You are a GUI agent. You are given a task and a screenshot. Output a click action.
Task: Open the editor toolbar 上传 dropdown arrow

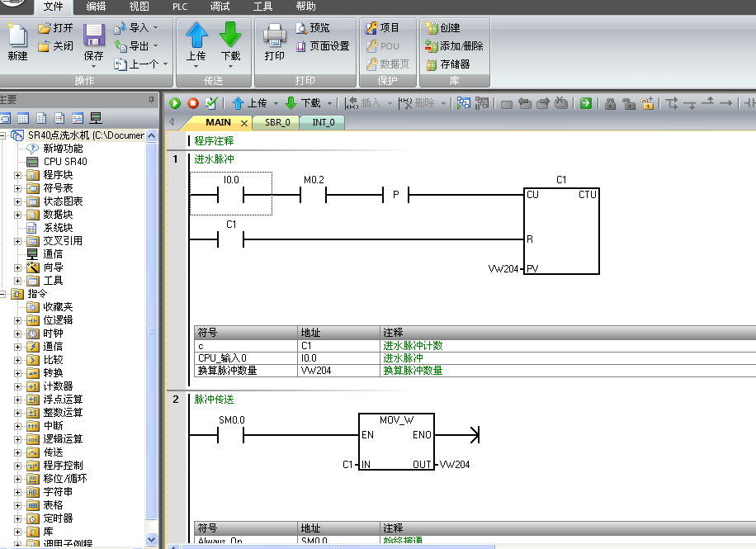click(x=276, y=103)
